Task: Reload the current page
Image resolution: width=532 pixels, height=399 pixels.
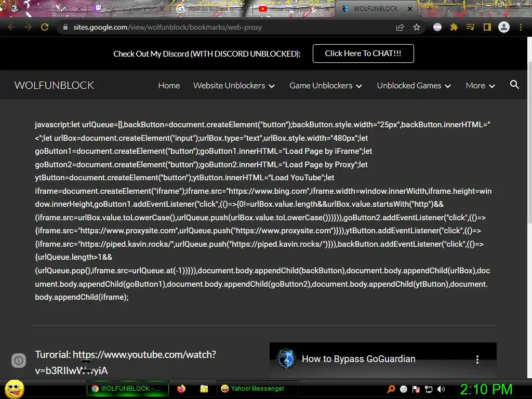Action: 45,27
